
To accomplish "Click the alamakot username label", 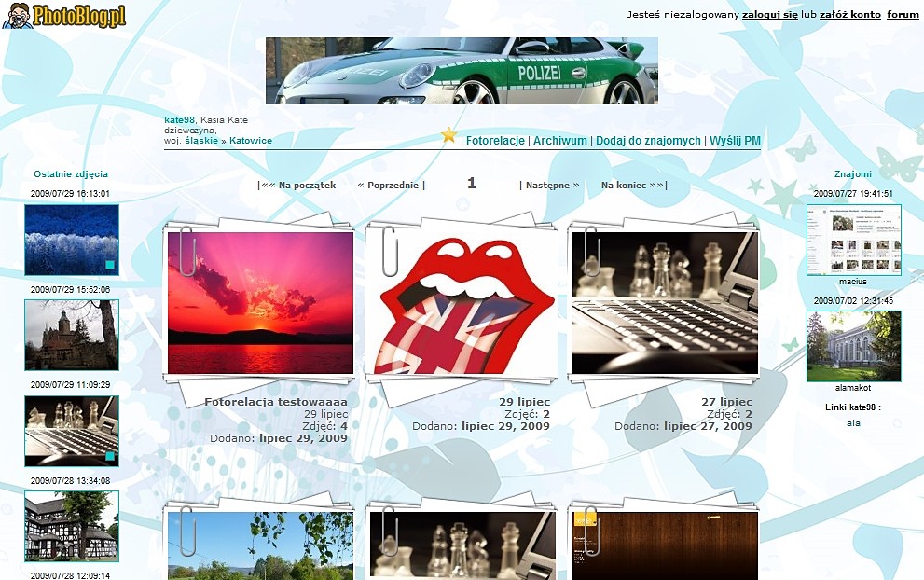I will point(853,388).
